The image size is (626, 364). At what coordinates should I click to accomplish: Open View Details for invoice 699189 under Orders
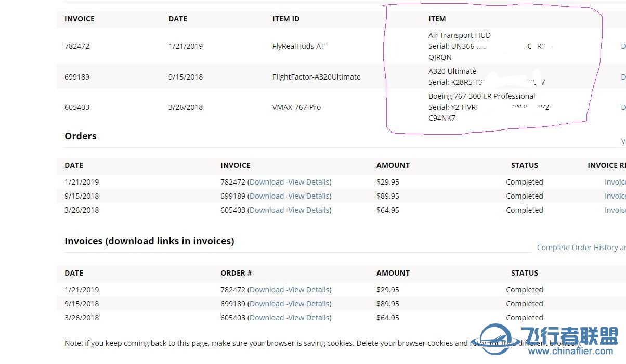pos(309,196)
